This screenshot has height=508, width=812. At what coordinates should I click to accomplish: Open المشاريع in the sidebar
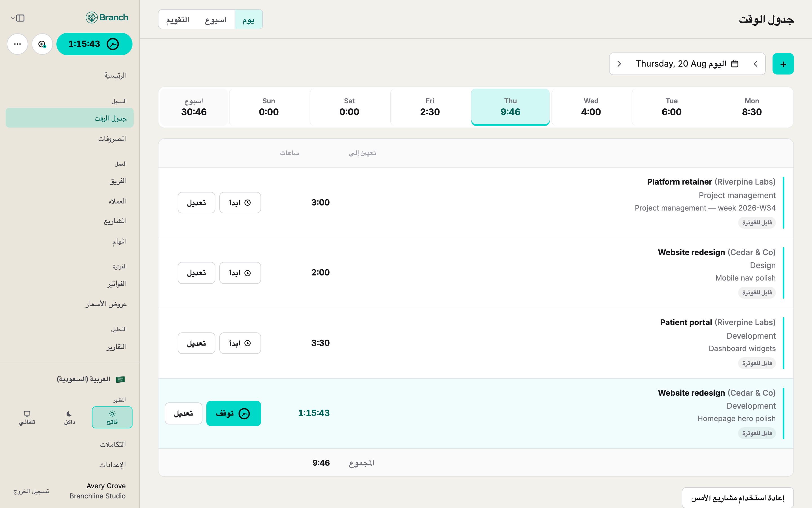pyautogui.click(x=70, y=221)
